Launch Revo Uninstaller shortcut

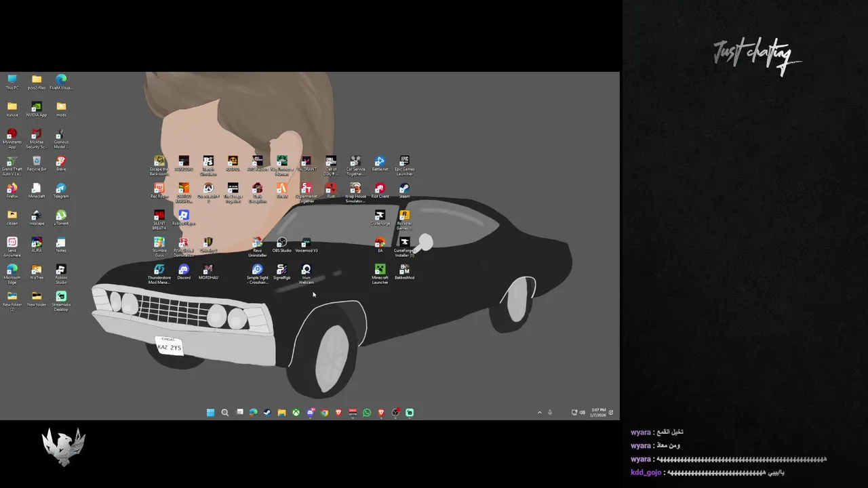257,247
